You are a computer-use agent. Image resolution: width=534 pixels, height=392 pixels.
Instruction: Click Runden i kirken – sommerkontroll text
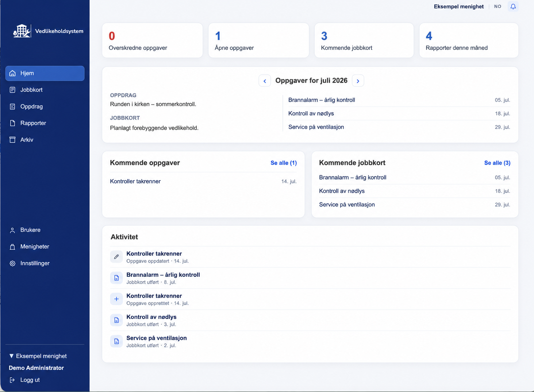click(x=153, y=104)
